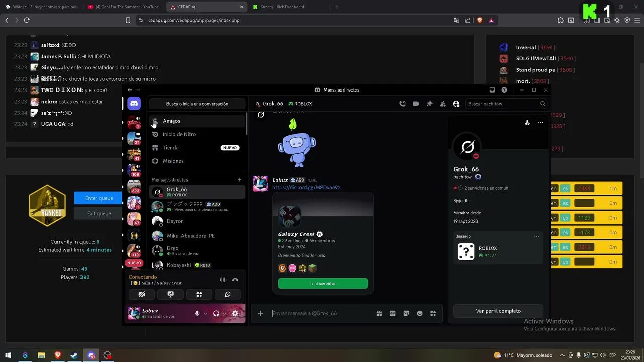Open the Dzgo direct message
Viewport: 644px width, 362px height.
coord(197,250)
